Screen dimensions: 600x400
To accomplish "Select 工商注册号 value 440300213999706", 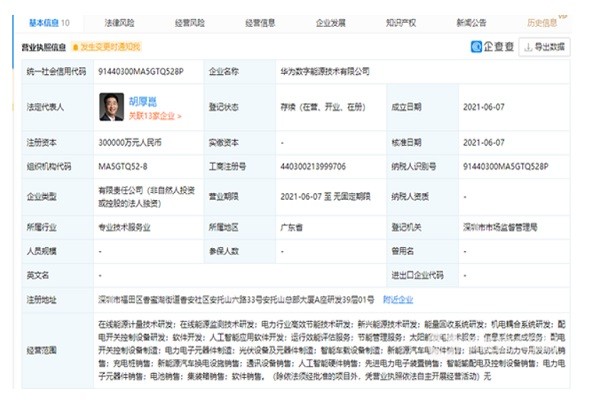I will [x=313, y=167].
